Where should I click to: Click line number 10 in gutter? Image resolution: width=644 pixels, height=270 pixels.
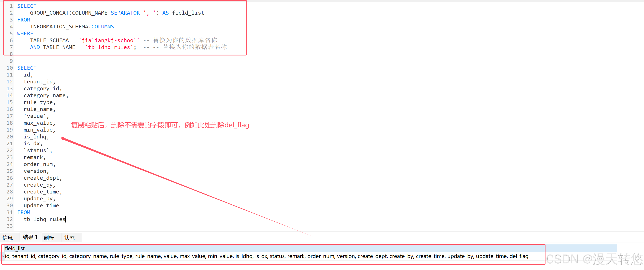9,68
